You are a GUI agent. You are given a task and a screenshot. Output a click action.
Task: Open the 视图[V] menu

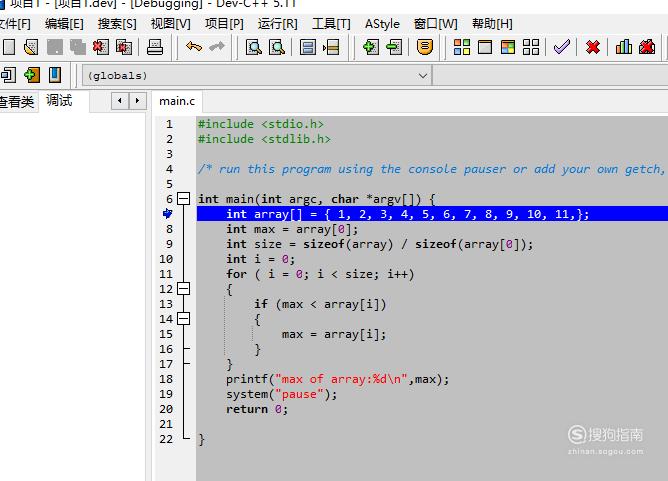170,24
